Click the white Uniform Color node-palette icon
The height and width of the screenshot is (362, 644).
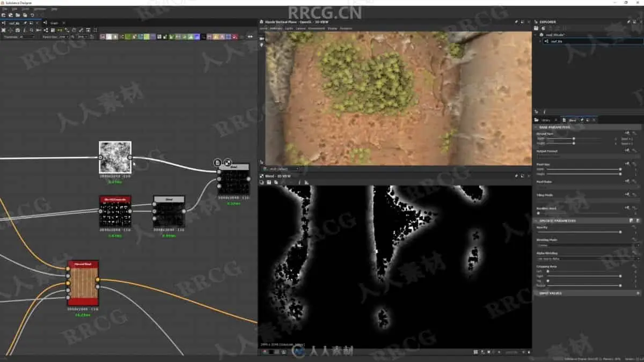coord(109,36)
